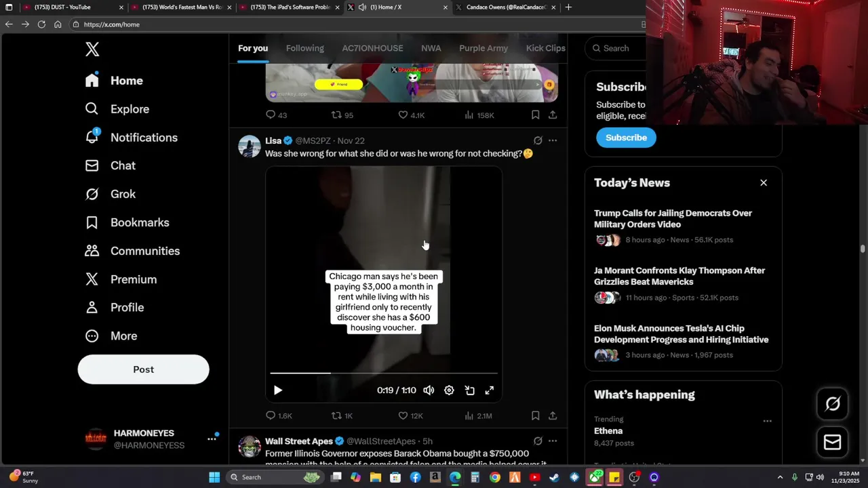The width and height of the screenshot is (868, 488).
Task: Repost the post with 95 reposts
Action: 342,115
